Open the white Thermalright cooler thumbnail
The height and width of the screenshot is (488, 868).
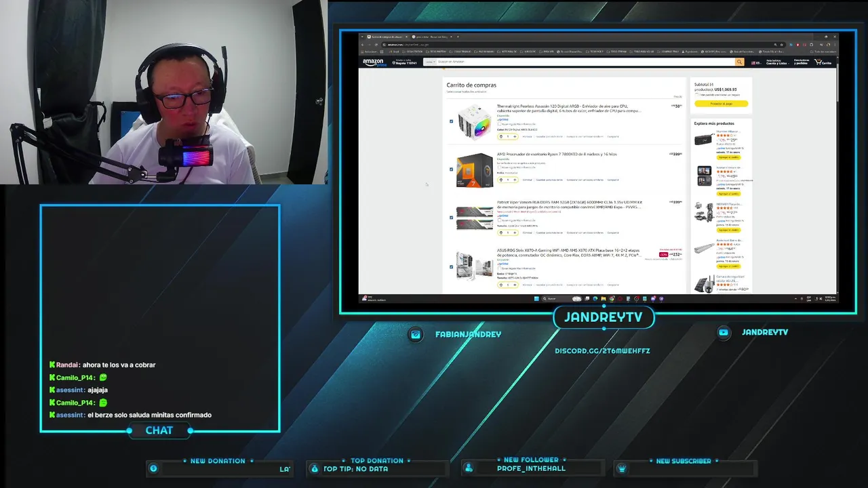474,121
